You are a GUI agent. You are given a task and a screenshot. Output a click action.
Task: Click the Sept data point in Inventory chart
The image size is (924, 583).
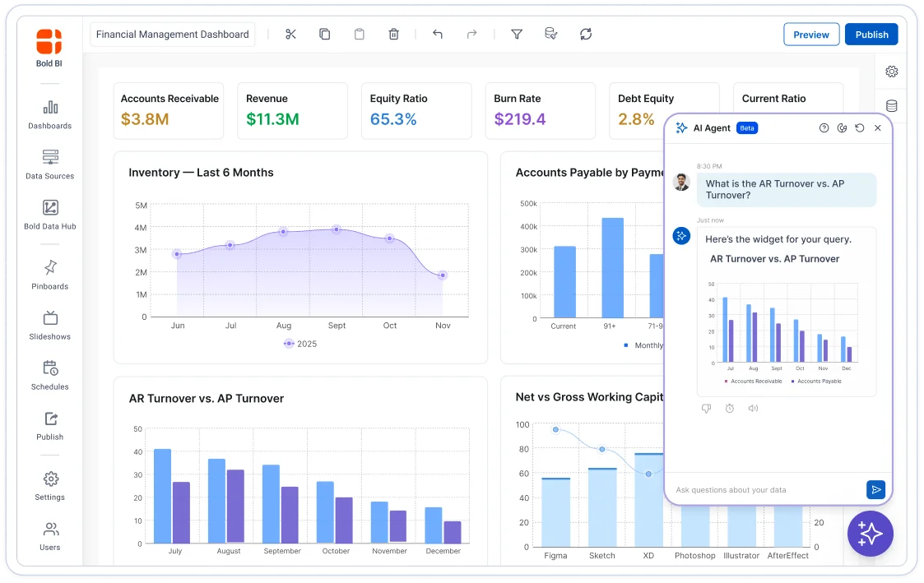coord(336,229)
